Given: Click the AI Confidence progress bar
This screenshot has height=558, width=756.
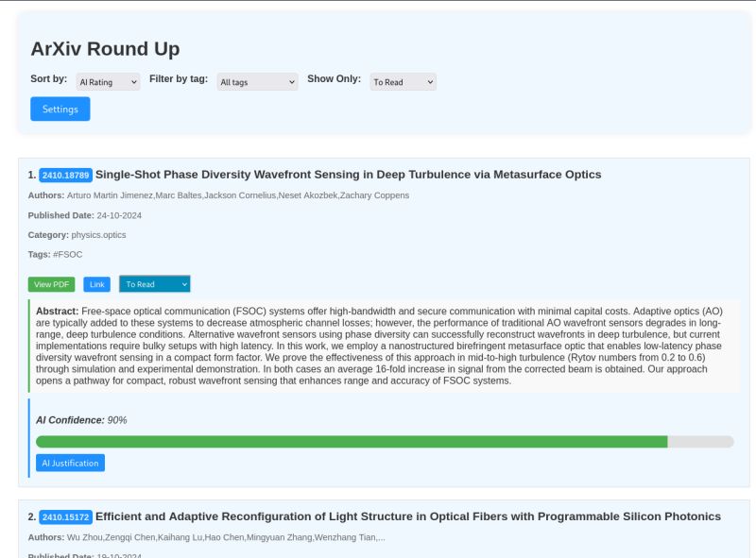Looking at the screenshot, I should [x=385, y=441].
